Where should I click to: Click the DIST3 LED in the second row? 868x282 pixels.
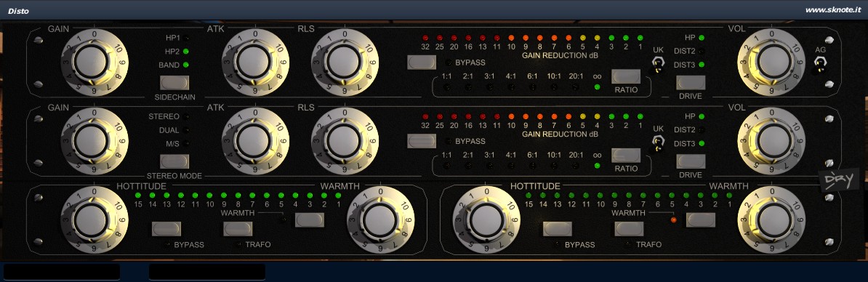(702, 144)
